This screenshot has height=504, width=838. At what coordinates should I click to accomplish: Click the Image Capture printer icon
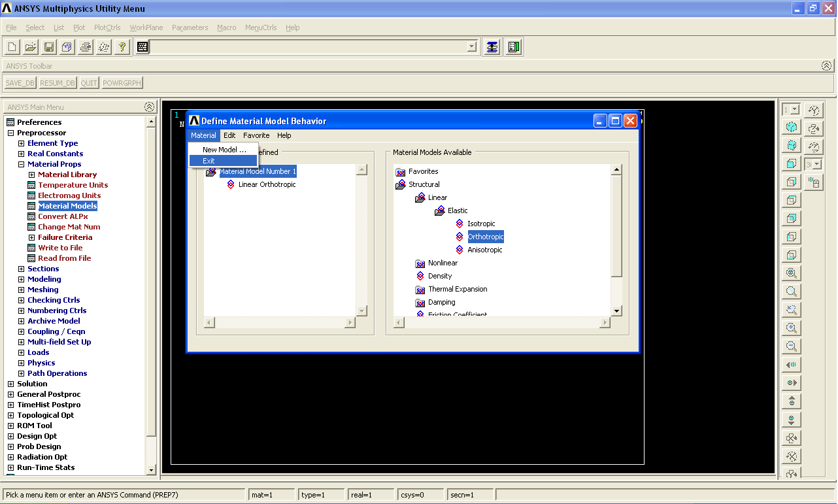[85, 47]
